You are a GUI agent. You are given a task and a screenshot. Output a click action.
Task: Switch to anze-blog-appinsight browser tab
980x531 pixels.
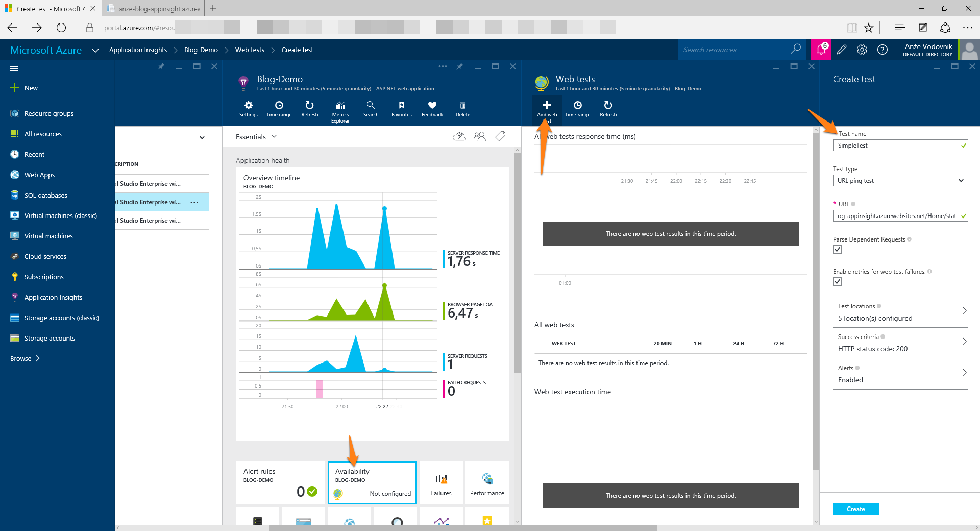click(x=153, y=9)
